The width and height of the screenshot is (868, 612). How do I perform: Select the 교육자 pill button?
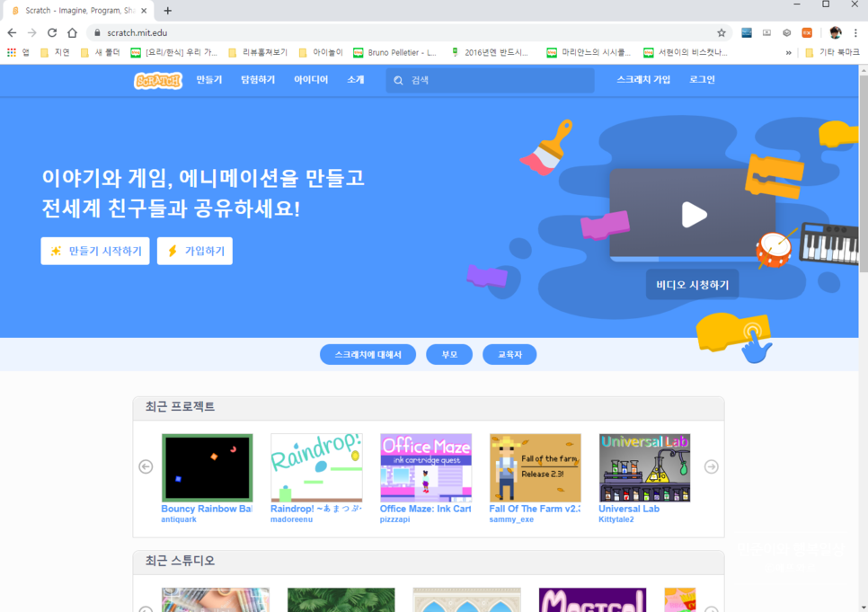[x=509, y=355]
